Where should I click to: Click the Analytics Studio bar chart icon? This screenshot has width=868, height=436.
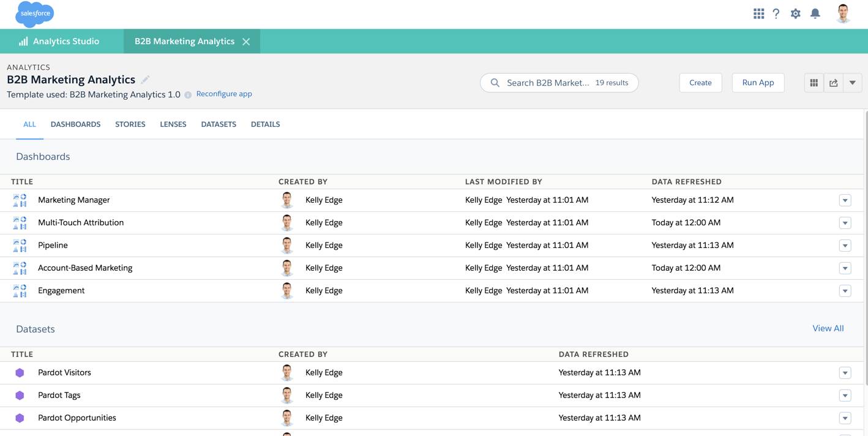(23, 42)
